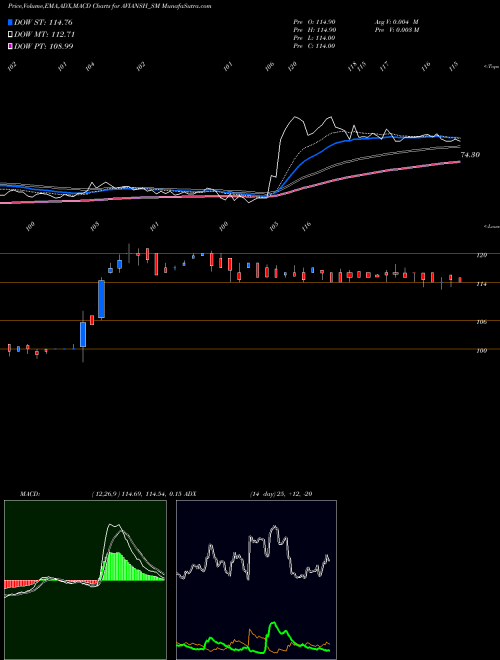
Task: Click the white DOW MT legend swatch
Action: pos(10,35)
